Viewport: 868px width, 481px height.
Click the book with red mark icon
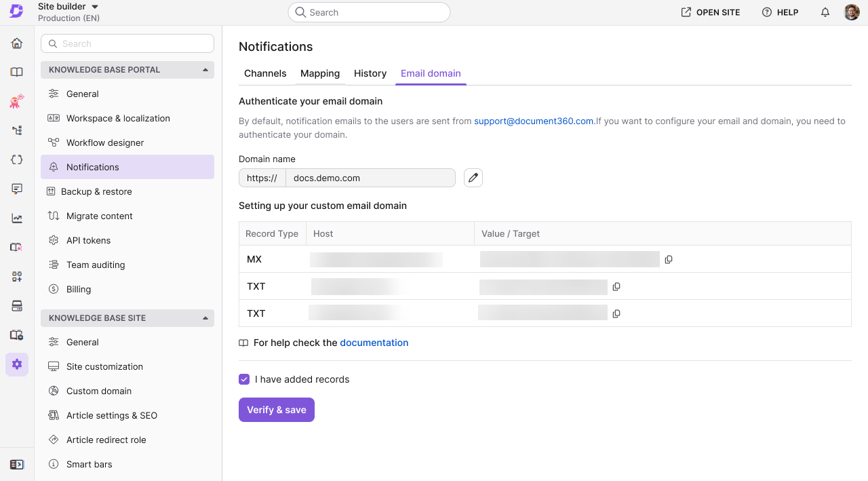17,247
